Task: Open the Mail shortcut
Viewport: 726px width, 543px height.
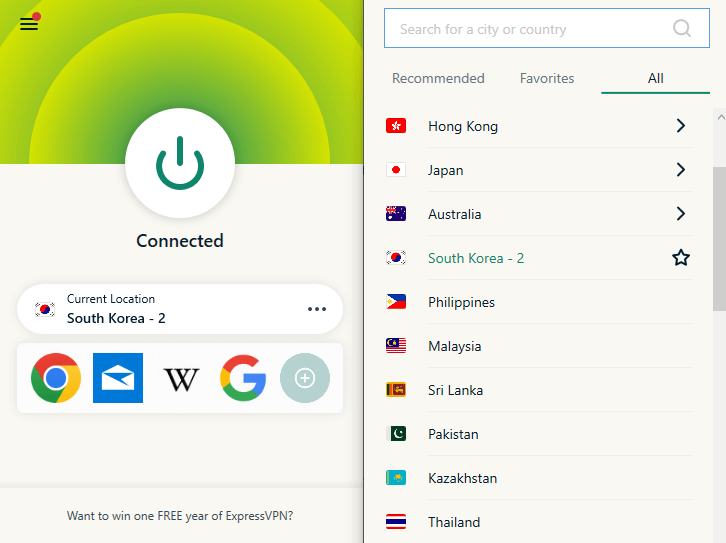Action: pyautogui.click(x=118, y=378)
